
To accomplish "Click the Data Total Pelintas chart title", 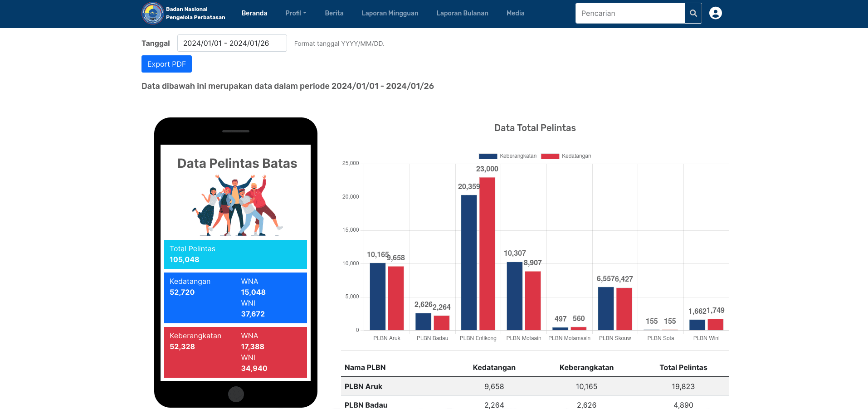I will [x=535, y=128].
